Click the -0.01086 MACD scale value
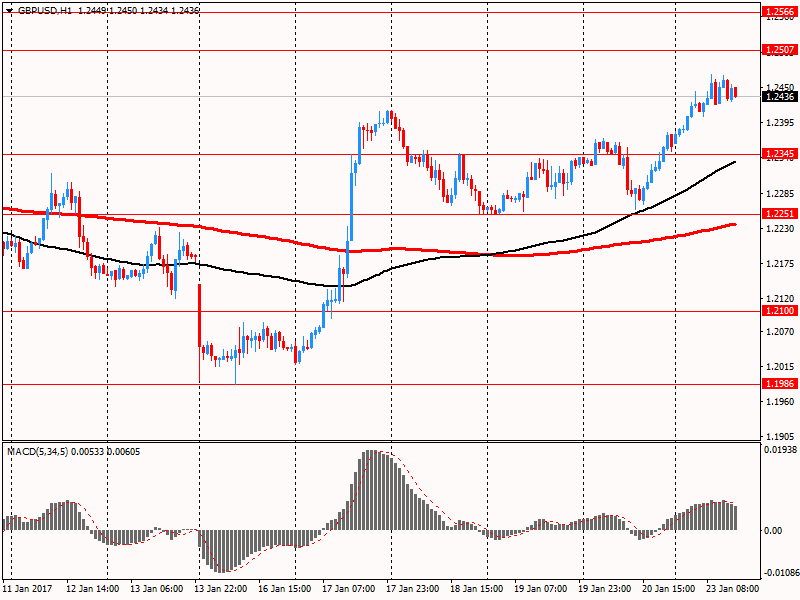Image resolution: width=800 pixels, height=600 pixels. (x=780, y=574)
